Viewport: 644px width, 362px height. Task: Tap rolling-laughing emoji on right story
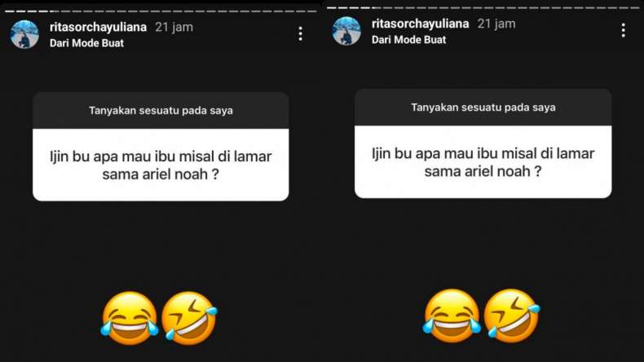point(511,316)
